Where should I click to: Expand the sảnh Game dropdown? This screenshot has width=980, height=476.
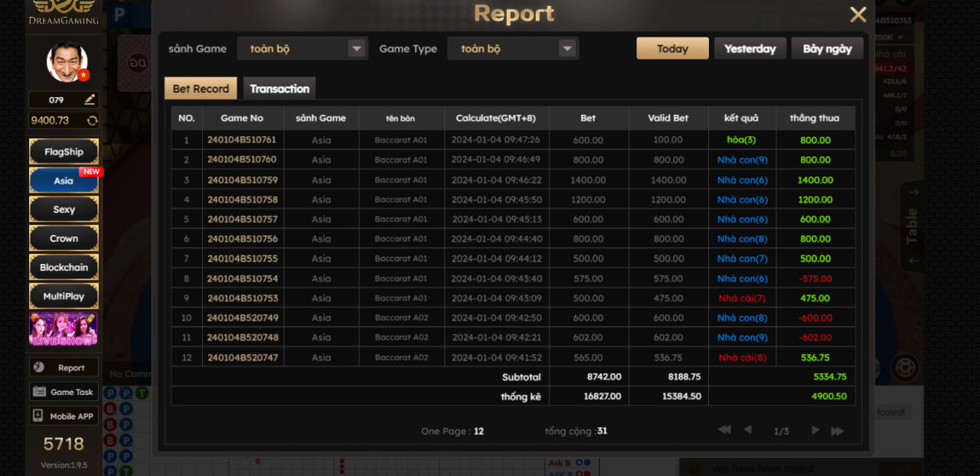pos(356,48)
